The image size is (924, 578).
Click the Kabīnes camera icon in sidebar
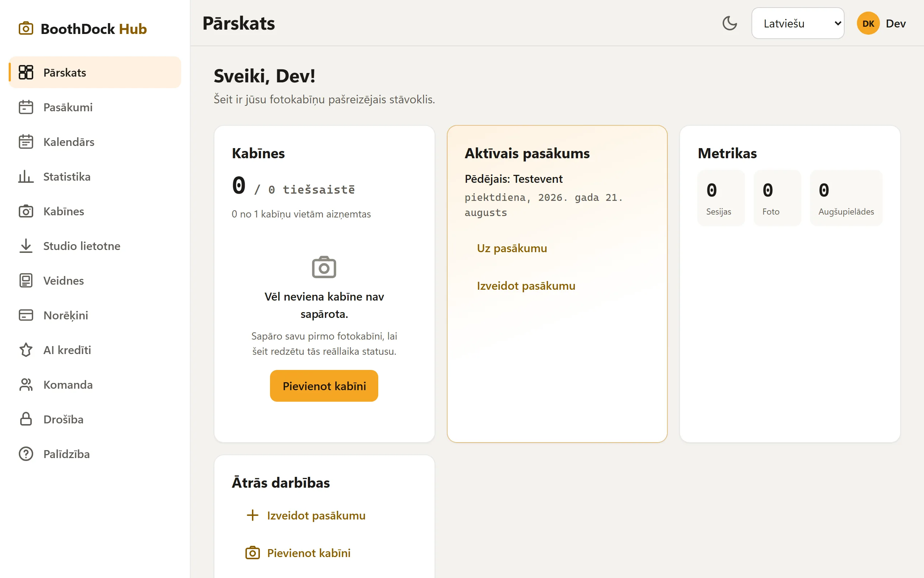26,211
